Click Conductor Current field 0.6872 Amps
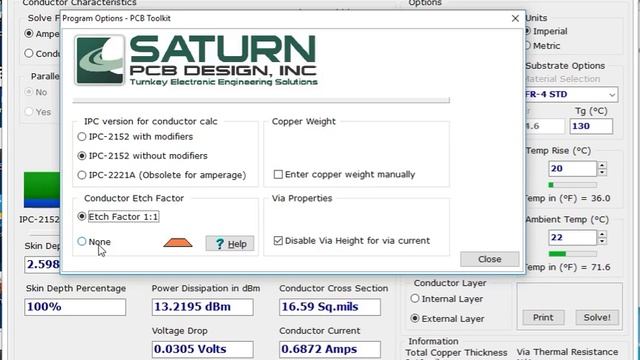640x360 pixels. (x=330, y=349)
